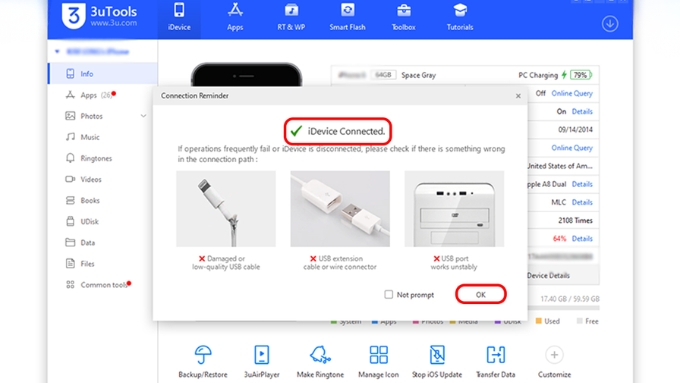
Task: Open Details link beside On
Action: (x=582, y=111)
